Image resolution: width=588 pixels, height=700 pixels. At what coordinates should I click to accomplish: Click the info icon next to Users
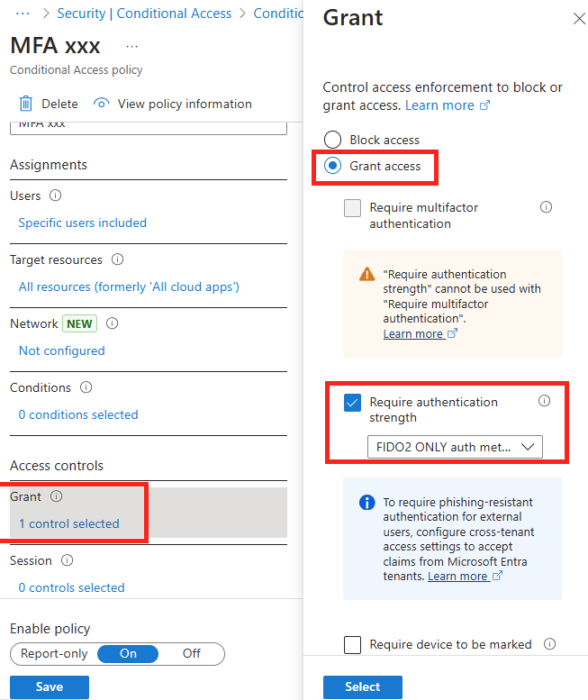click(55, 195)
